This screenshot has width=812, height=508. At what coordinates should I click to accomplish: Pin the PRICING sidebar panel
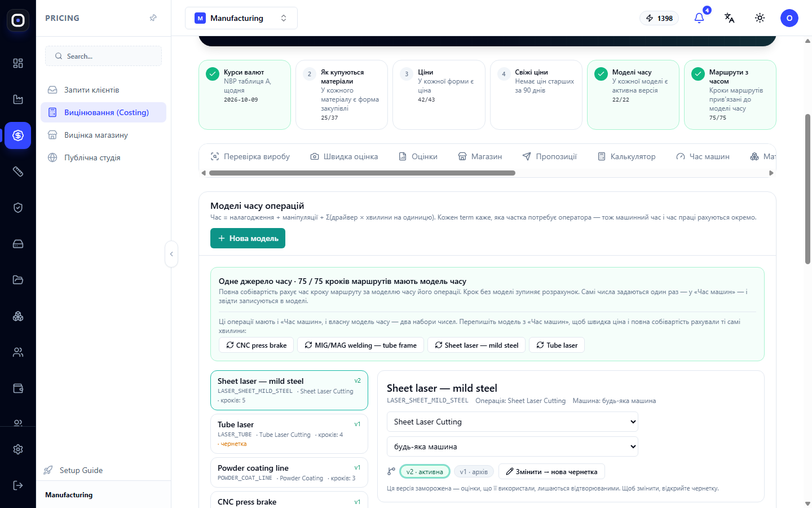pos(153,18)
